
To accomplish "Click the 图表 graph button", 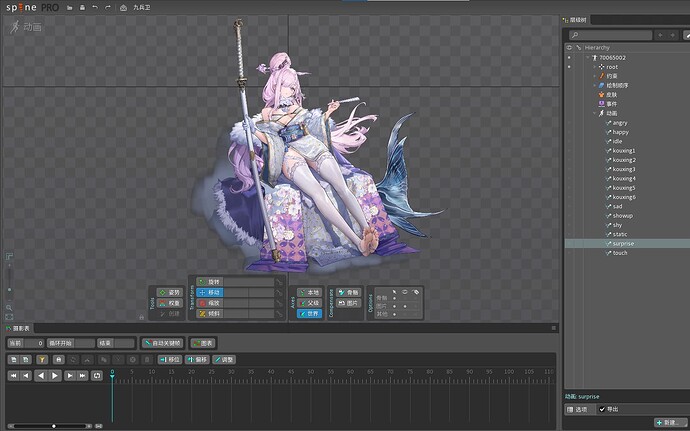I will (202, 343).
